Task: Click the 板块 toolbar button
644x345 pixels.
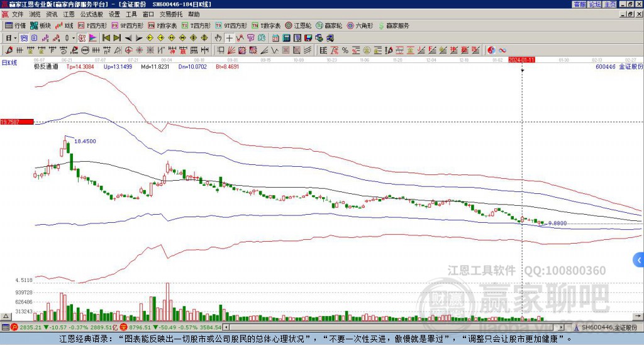Action: tap(40, 25)
